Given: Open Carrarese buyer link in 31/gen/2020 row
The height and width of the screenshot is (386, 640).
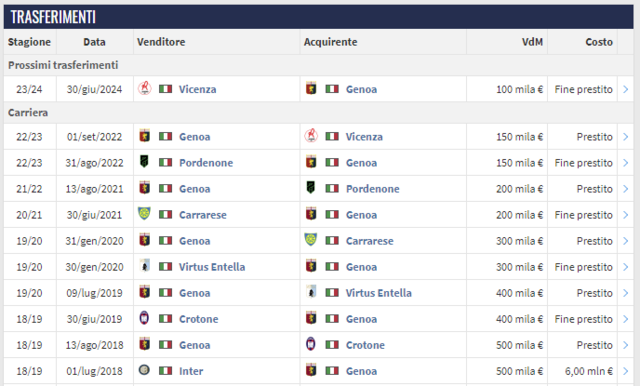Looking at the screenshot, I should pyautogui.click(x=370, y=241).
